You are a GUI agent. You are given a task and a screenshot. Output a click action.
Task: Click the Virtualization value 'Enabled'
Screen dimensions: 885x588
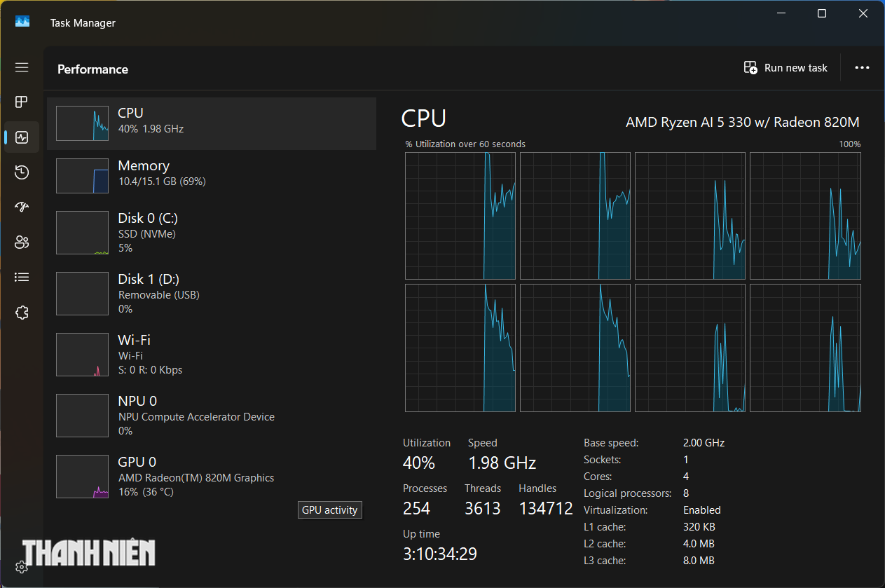point(702,510)
